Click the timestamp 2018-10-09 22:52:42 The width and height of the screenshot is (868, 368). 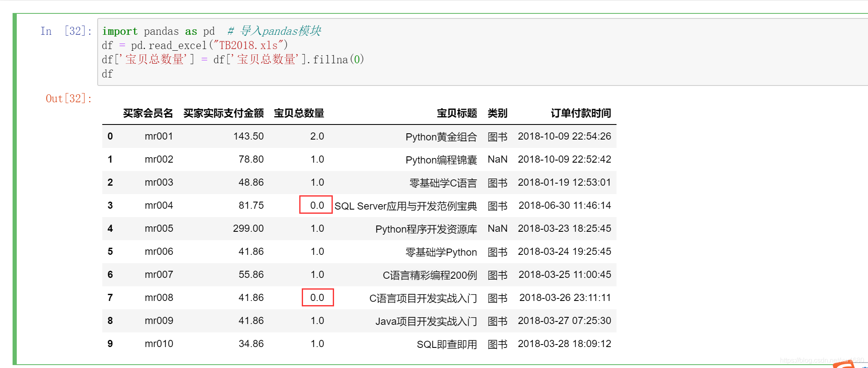[x=565, y=159]
